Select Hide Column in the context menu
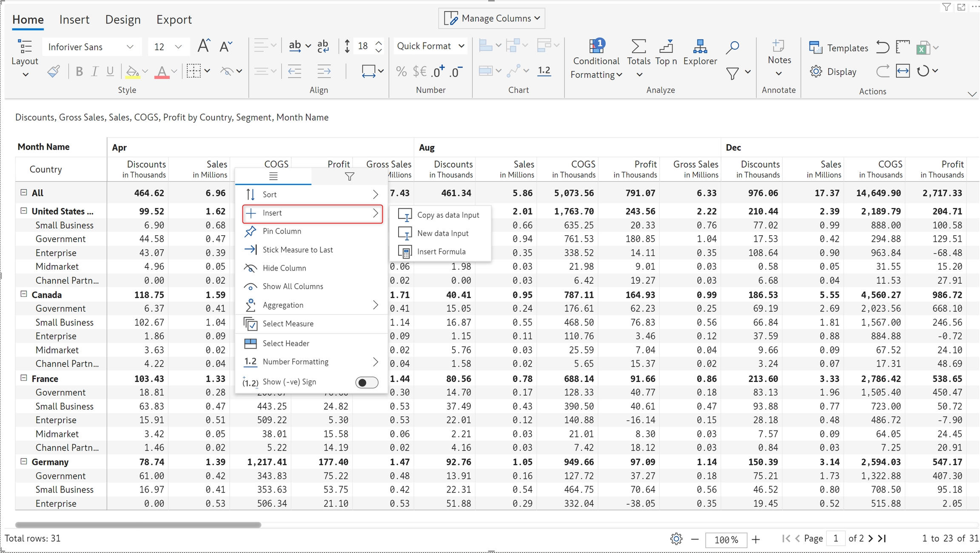 [x=284, y=268]
